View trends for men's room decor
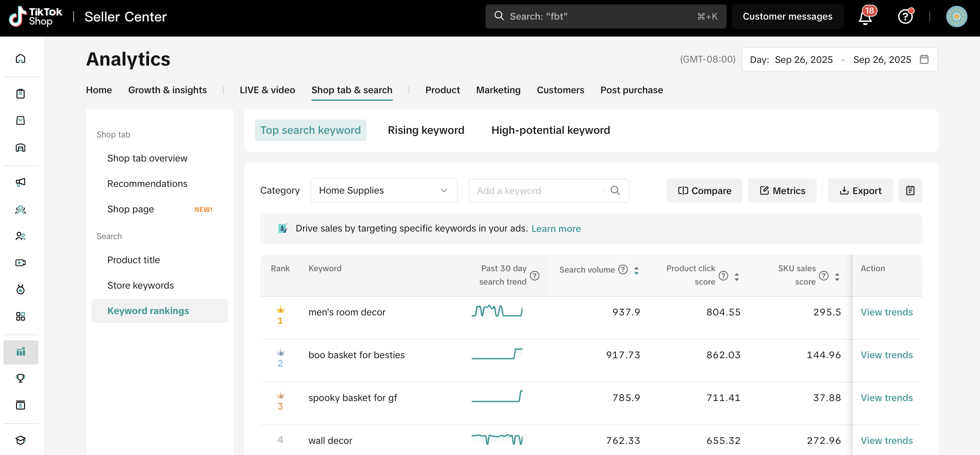980x455 pixels. (886, 312)
